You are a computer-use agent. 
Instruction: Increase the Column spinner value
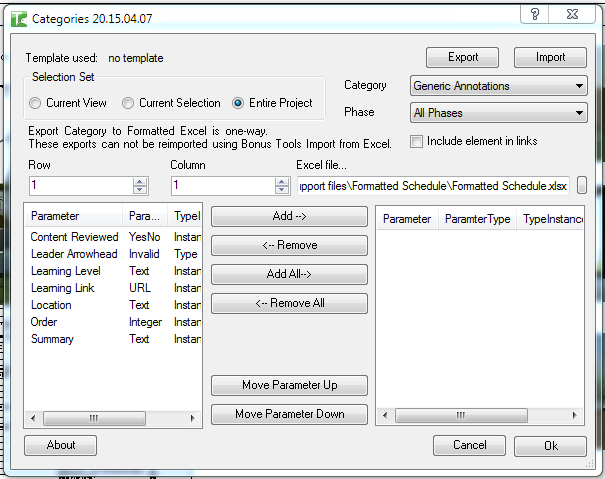[282, 182]
